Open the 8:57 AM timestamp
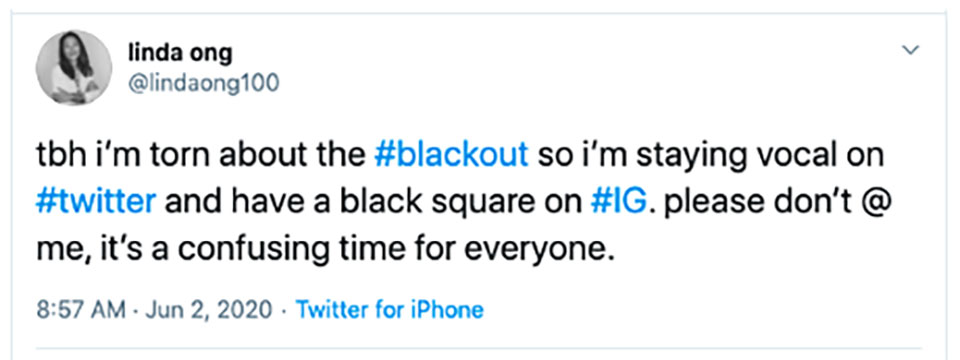 (81, 310)
